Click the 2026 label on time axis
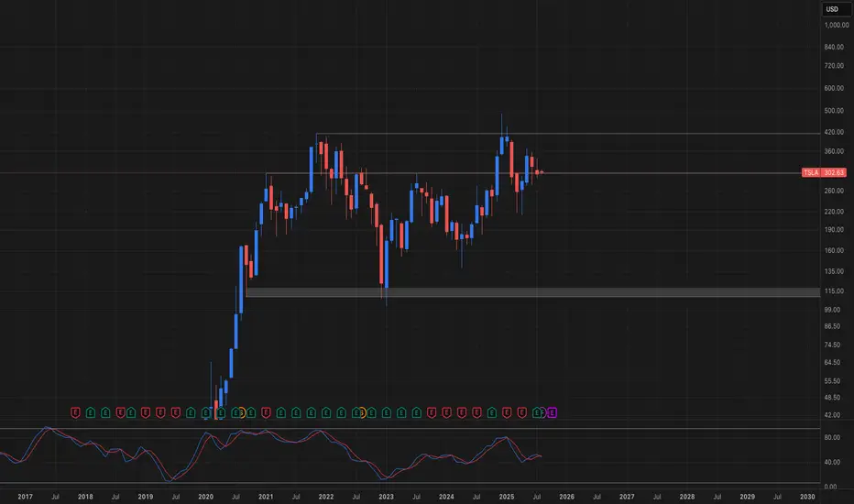The height and width of the screenshot is (504, 854). click(x=566, y=497)
